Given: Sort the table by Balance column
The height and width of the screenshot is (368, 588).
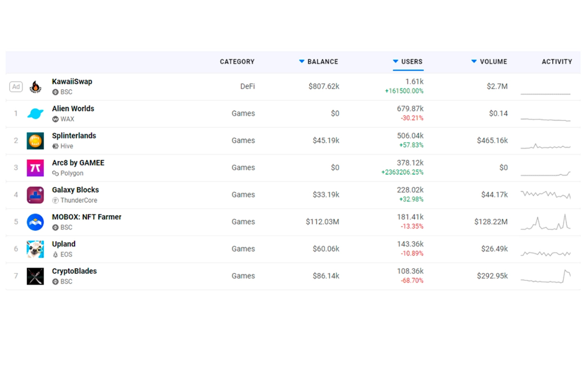Looking at the screenshot, I should (322, 62).
